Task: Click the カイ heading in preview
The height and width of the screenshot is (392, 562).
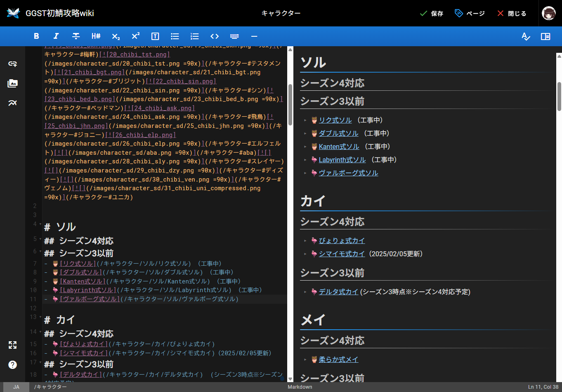Action: (313, 201)
